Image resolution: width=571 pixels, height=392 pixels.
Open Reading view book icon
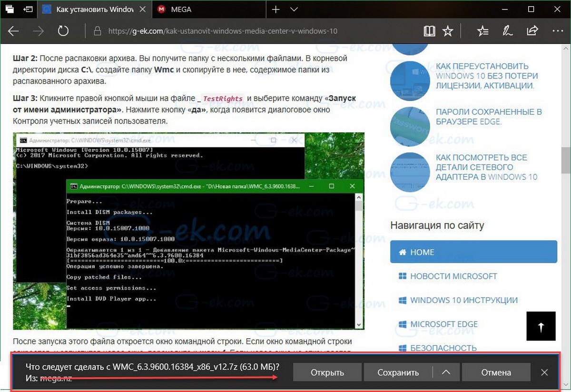pos(429,31)
